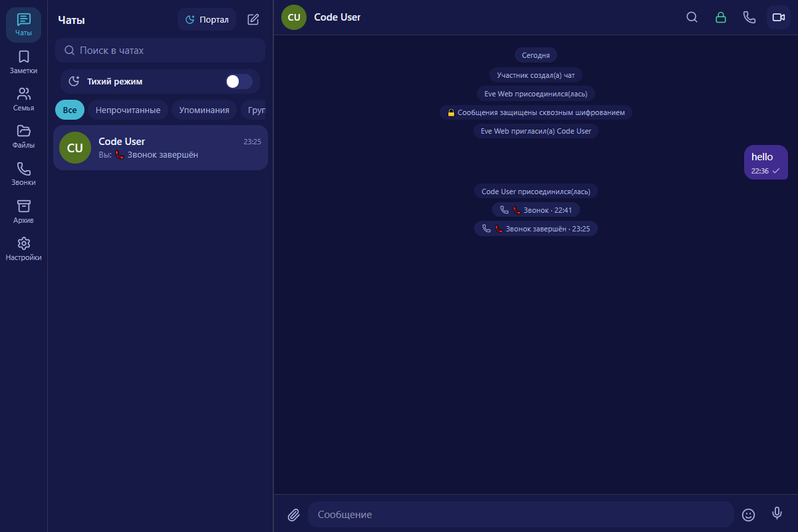Search within the Code User conversation
Screen dimensions: 798x532
(x=692, y=17)
